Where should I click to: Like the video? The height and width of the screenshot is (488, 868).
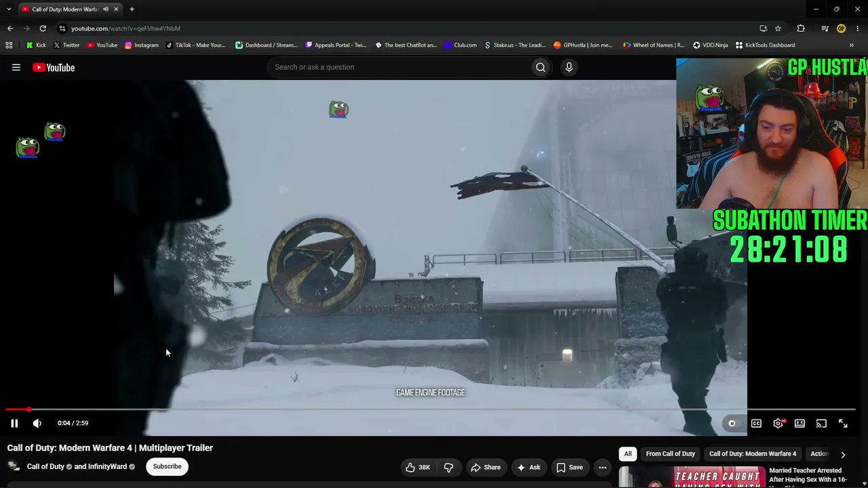point(418,467)
